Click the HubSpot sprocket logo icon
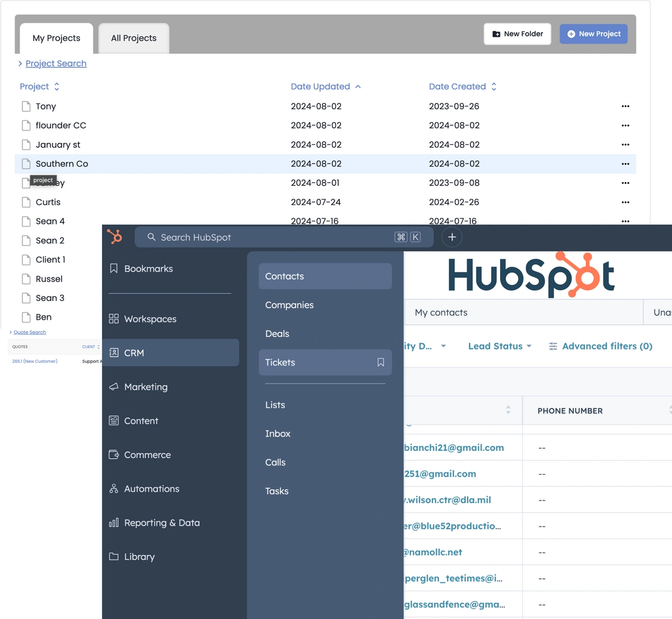 tap(115, 237)
